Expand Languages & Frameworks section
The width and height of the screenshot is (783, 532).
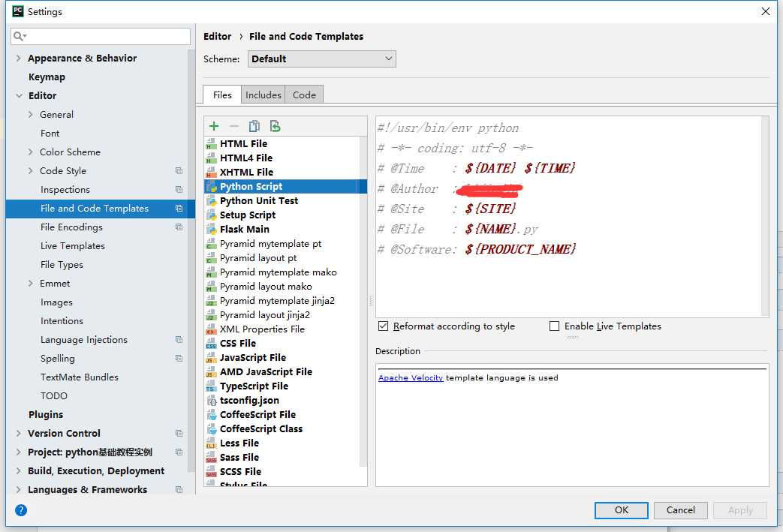(19, 489)
